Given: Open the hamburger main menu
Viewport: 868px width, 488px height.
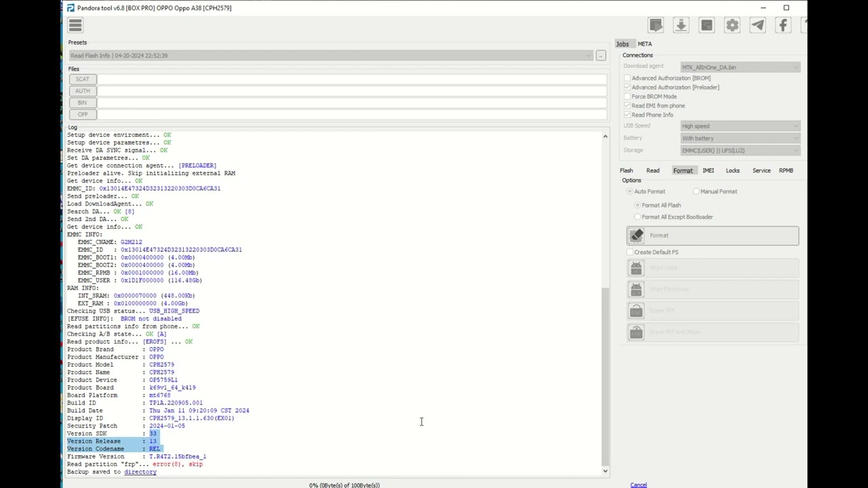Looking at the screenshot, I should (x=75, y=26).
